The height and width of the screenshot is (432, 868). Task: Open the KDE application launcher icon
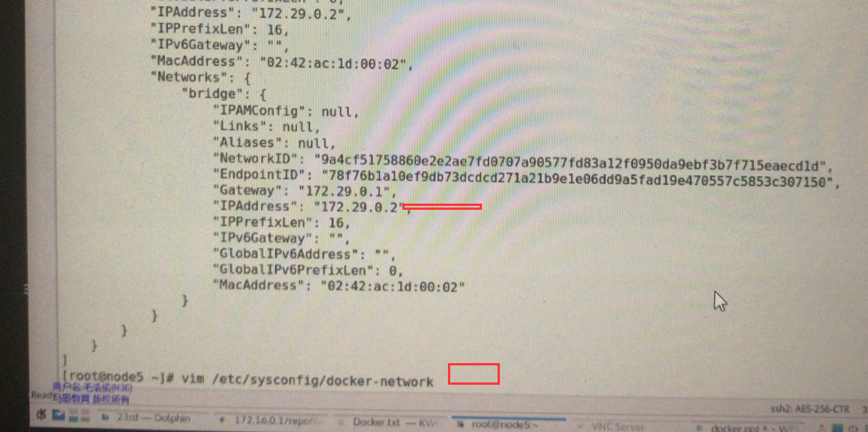(41, 415)
